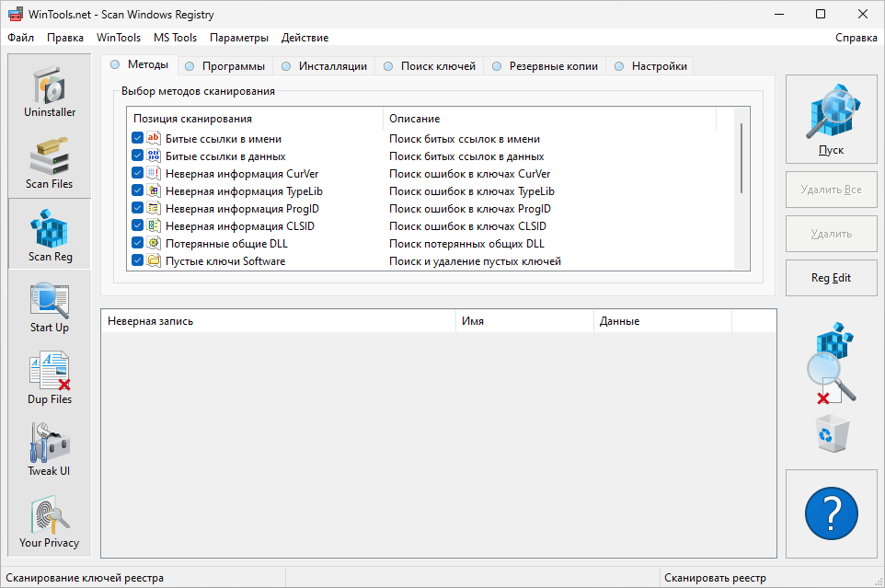Uncheck Потерянные общие DLL scan method
Screen dimensions: 885x588
137,244
